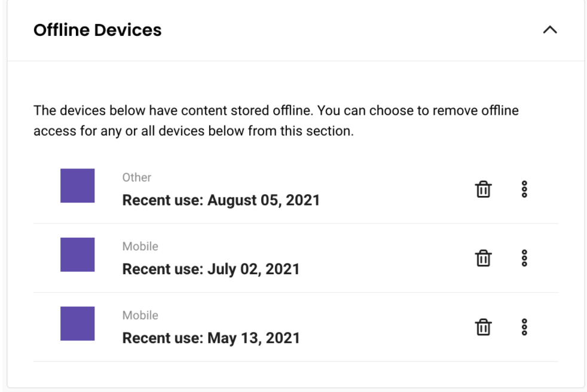
Task: Click the overflow menu in the bottom row
Action: (525, 327)
